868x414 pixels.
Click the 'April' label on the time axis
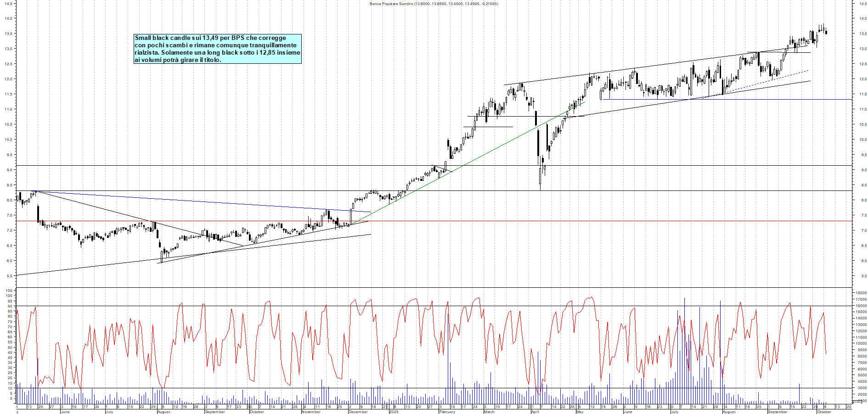point(535,412)
